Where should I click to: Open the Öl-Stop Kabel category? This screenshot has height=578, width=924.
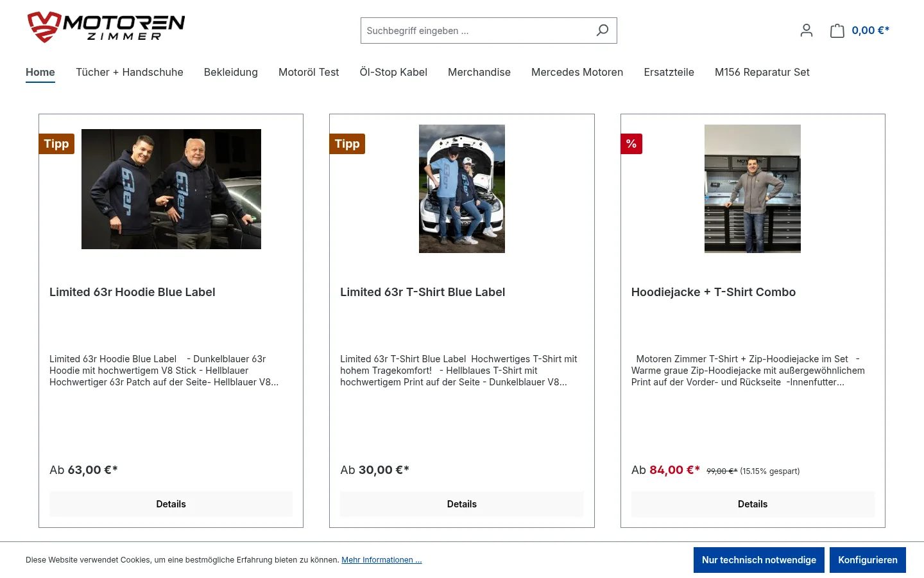pyautogui.click(x=393, y=72)
